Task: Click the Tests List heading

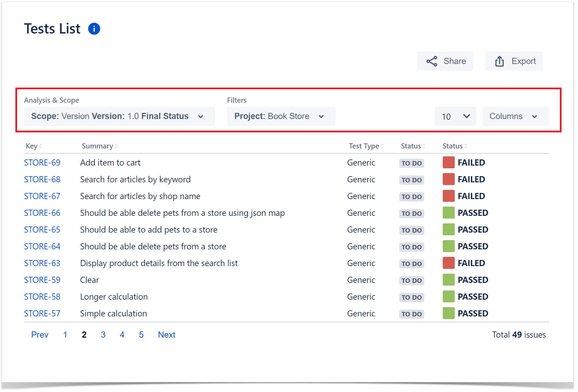Action: (x=52, y=29)
